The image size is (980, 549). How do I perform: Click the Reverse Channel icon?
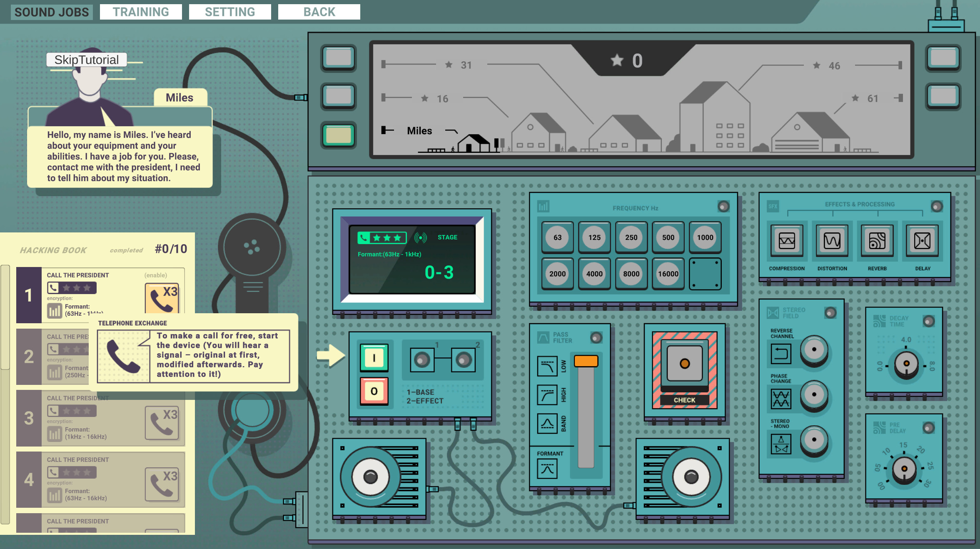(x=781, y=354)
